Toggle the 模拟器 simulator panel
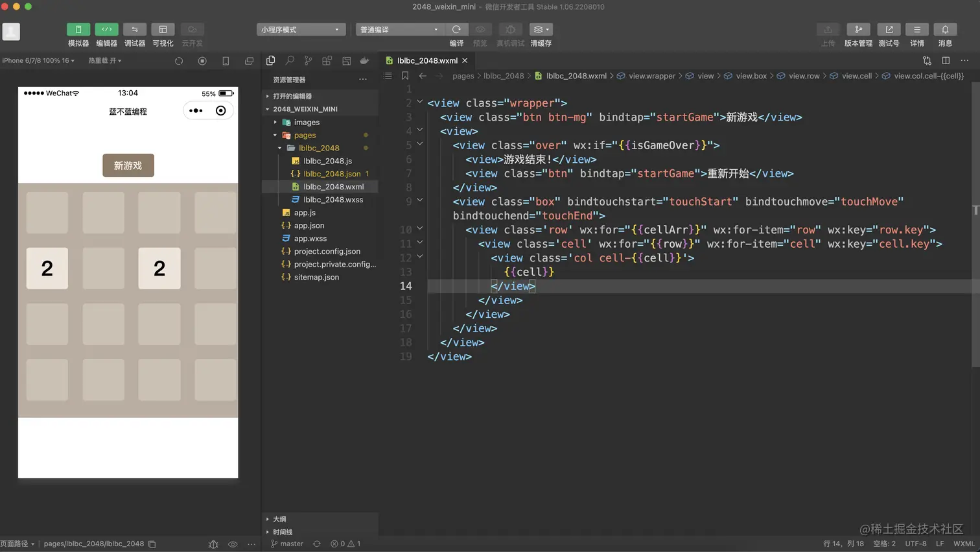The width and height of the screenshot is (980, 552). point(78,29)
